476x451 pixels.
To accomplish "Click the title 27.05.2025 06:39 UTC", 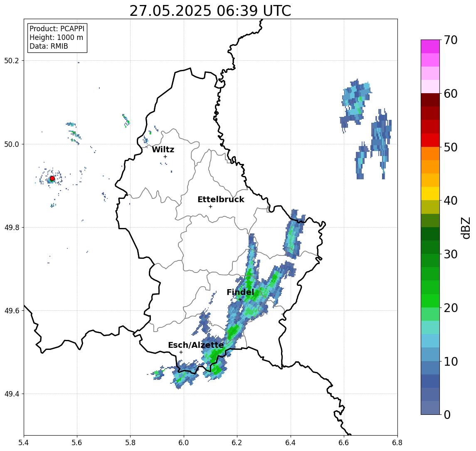I will [x=210, y=11].
